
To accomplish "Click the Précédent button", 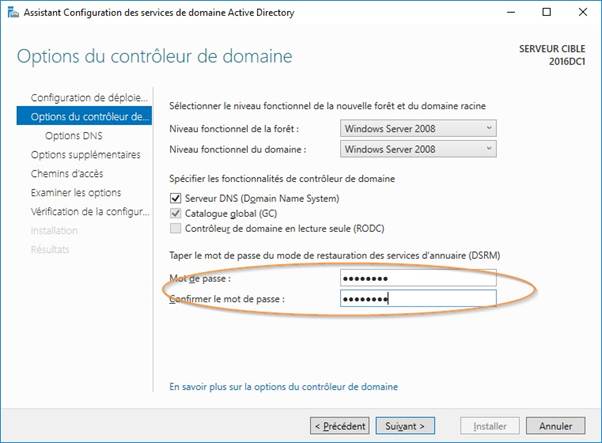I will [340, 426].
